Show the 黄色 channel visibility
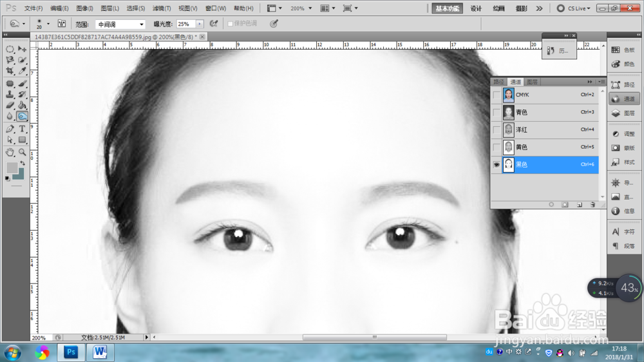 497,147
